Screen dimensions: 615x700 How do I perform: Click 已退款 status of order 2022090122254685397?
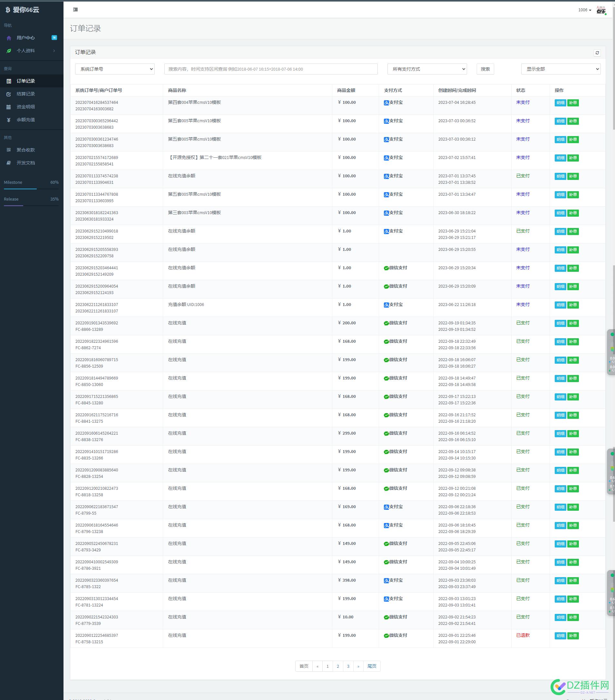pyautogui.click(x=522, y=635)
